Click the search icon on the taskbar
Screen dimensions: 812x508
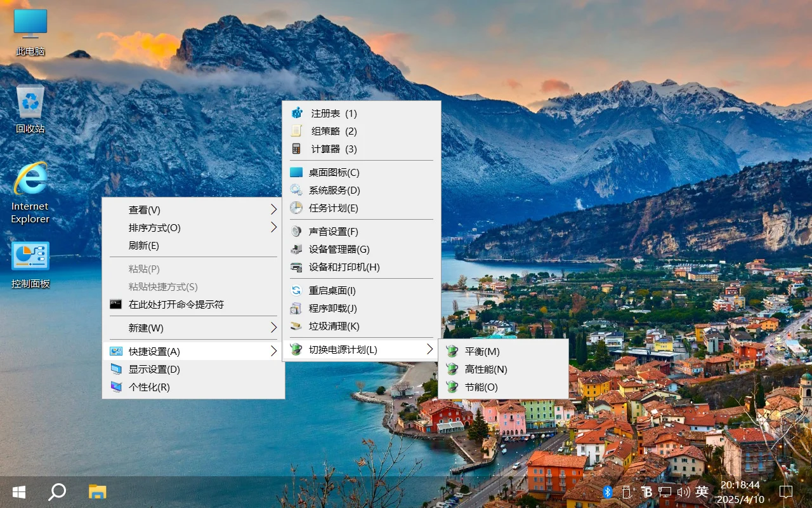57,491
